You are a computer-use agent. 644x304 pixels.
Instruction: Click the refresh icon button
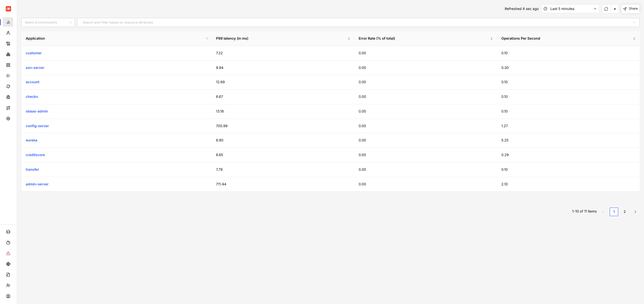tap(606, 9)
